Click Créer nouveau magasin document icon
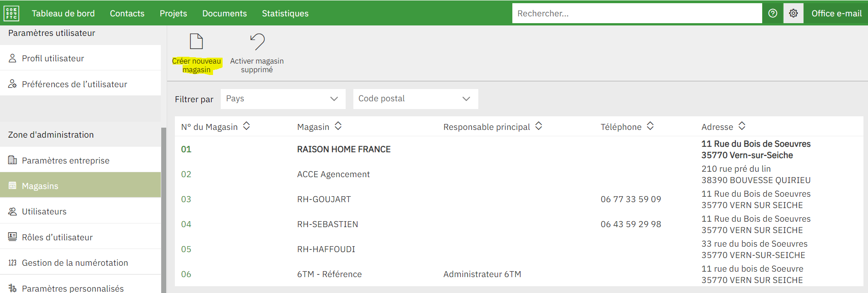 pos(196,42)
